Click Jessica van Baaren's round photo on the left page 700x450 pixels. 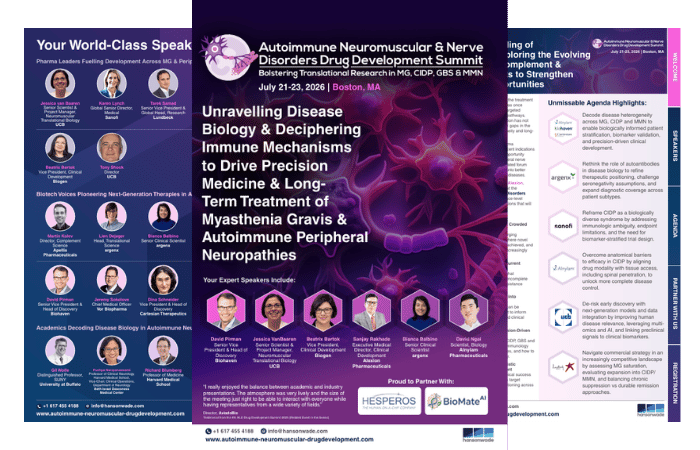pyautogui.click(x=60, y=83)
